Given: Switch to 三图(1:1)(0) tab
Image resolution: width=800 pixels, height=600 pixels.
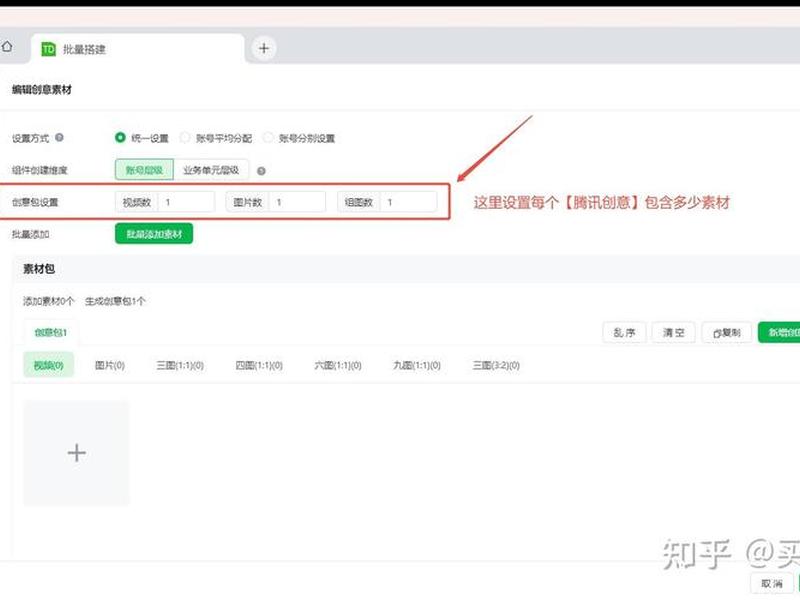Looking at the screenshot, I should click(180, 365).
